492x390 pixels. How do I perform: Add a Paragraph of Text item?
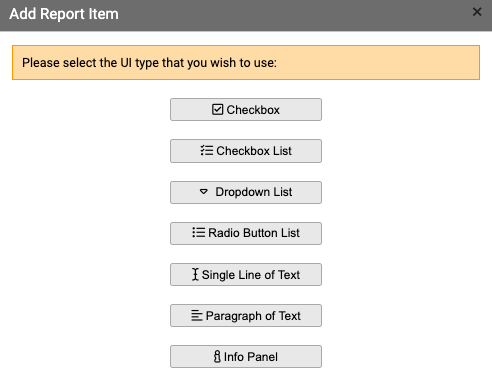pyautogui.click(x=246, y=315)
